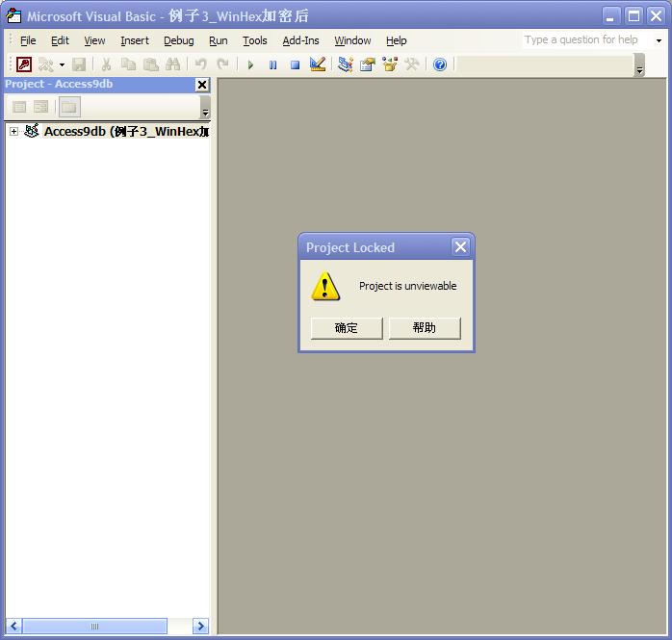Toggle Design Mode icon
The image size is (672, 640).
(318, 64)
